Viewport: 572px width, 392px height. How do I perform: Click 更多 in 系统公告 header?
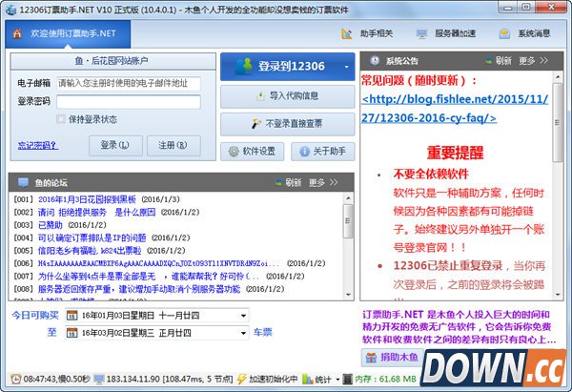533,61
